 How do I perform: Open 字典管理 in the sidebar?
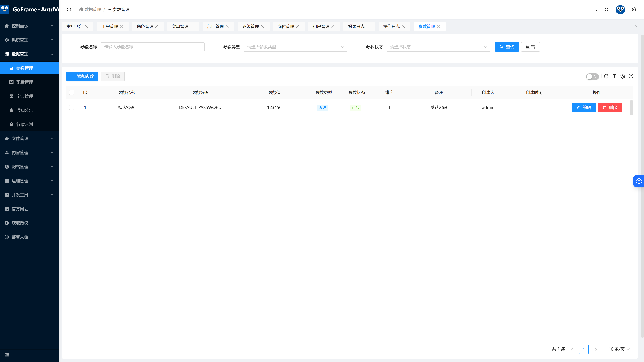pos(24,96)
